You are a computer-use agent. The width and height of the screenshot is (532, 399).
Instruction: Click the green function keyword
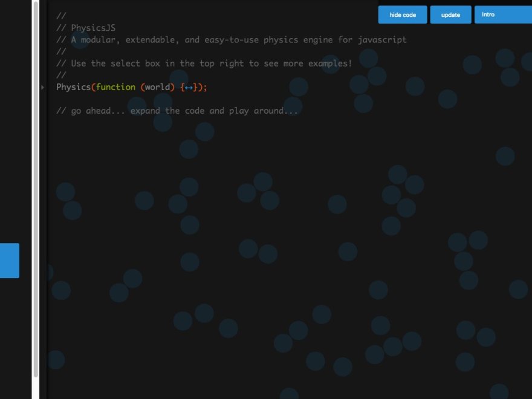click(x=115, y=87)
